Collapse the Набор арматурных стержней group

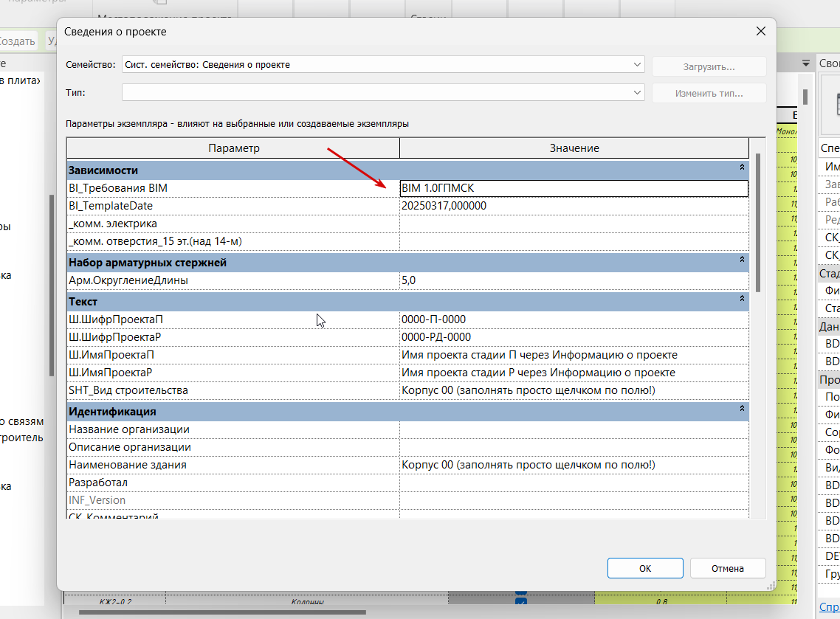[x=742, y=260]
